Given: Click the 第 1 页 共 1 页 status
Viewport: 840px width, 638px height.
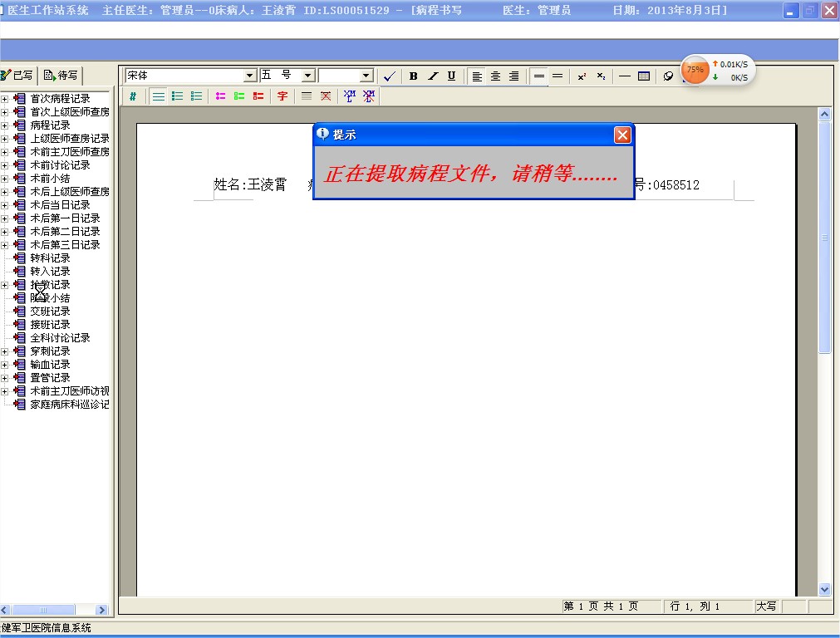Looking at the screenshot, I should pos(601,606).
